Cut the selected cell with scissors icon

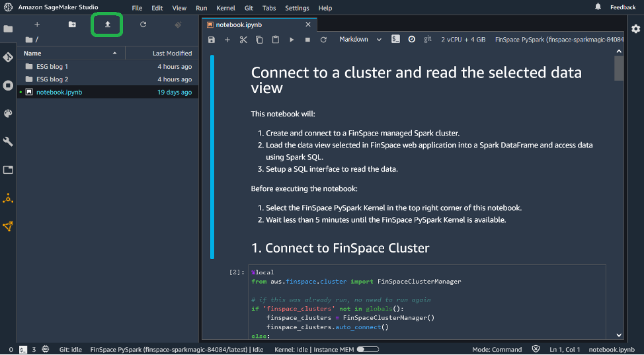pyautogui.click(x=243, y=40)
